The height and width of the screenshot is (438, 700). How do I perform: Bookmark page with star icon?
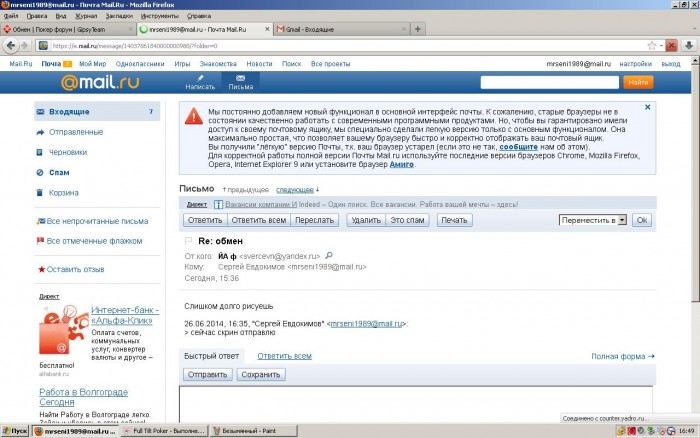point(652,46)
